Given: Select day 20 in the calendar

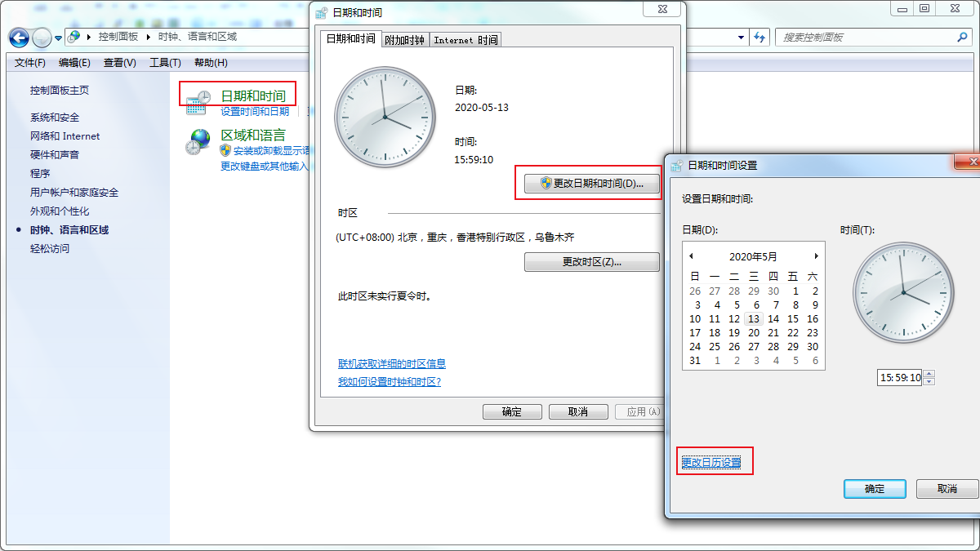Looking at the screenshot, I should (754, 333).
